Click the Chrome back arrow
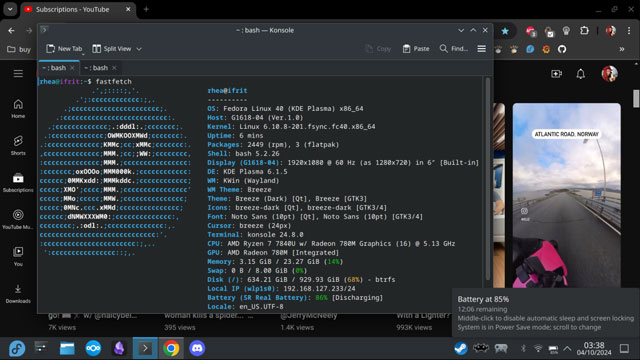The width and height of the screenshot is (640, 360). pos(11,31)
